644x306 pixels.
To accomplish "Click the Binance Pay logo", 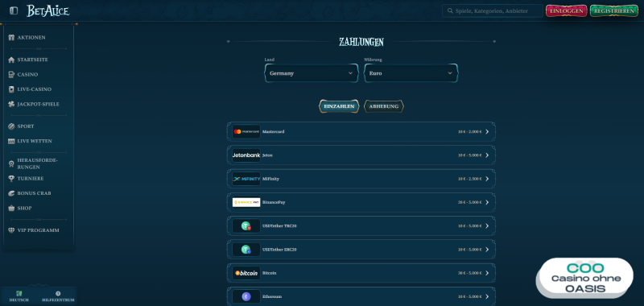I will 246,202.
